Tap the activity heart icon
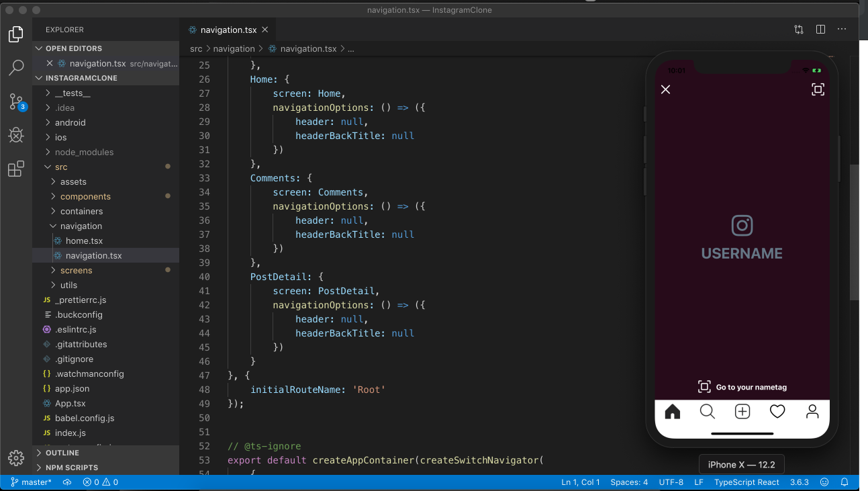Image resolution: width=868 pixels, height=491 pixels. point(777,411)
